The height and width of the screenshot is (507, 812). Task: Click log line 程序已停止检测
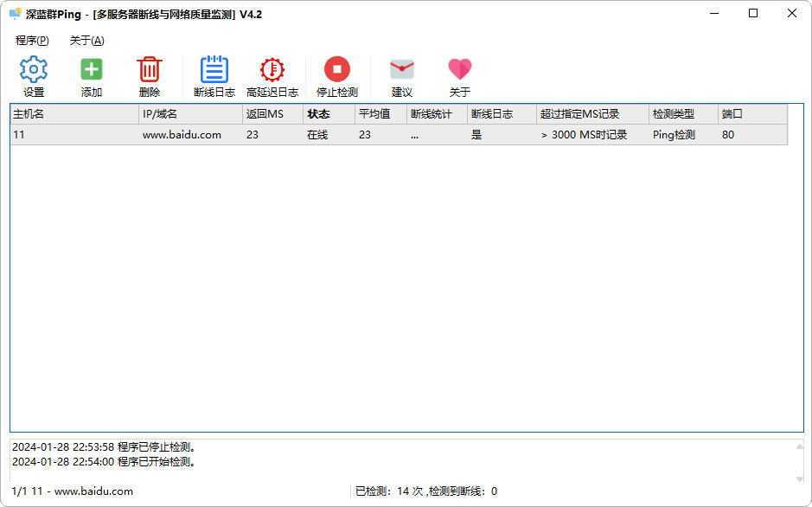click(x=104, y=447)
